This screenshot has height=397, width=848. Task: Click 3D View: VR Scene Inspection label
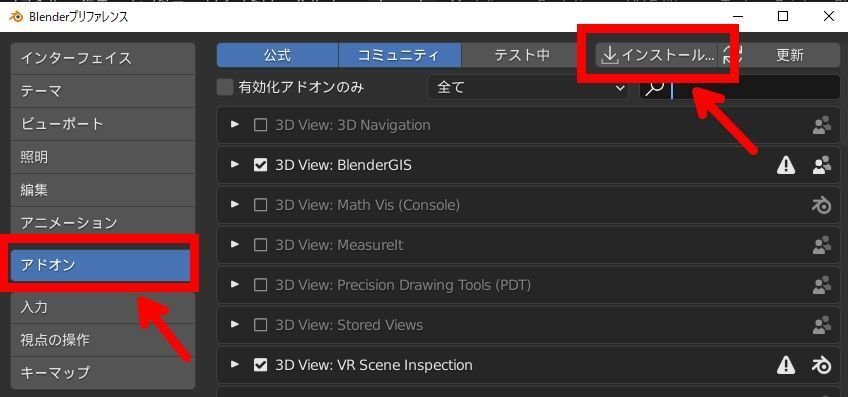(374, 365)
